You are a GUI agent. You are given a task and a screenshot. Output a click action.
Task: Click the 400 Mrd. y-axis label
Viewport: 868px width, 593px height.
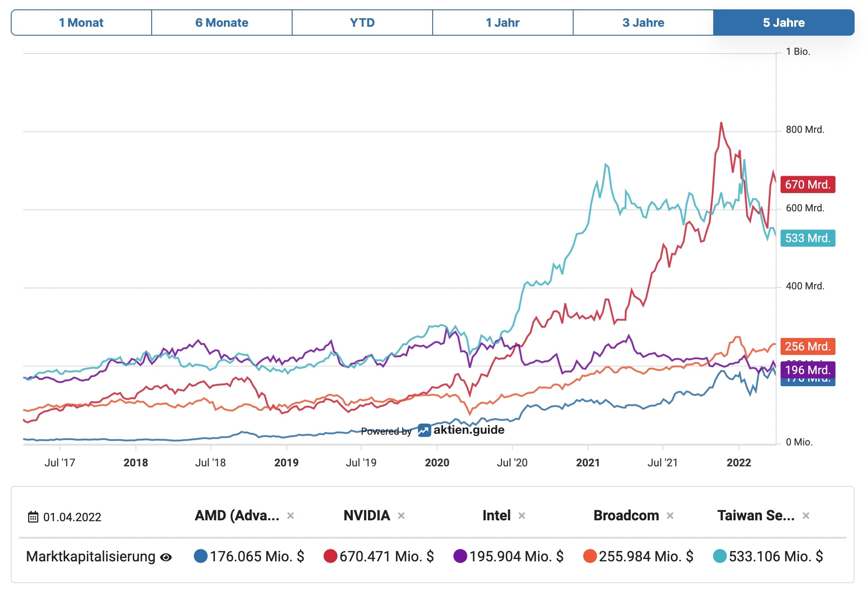coord(805,286)
